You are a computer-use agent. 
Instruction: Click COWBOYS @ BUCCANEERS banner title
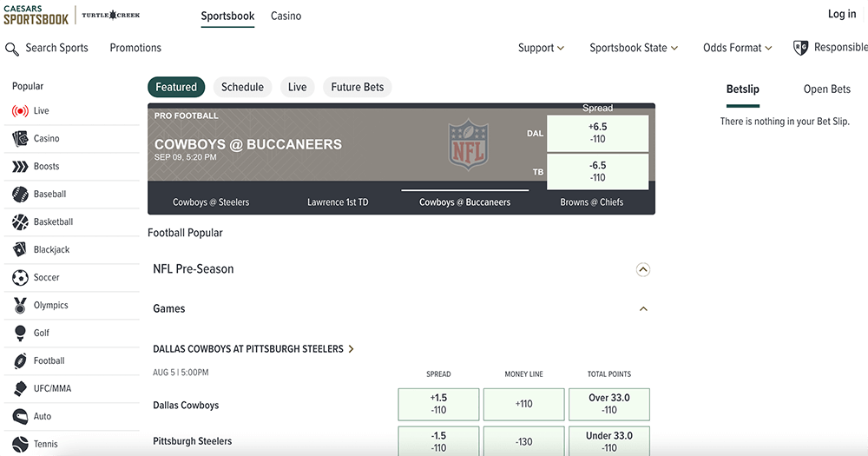click(x=248, y=144)
